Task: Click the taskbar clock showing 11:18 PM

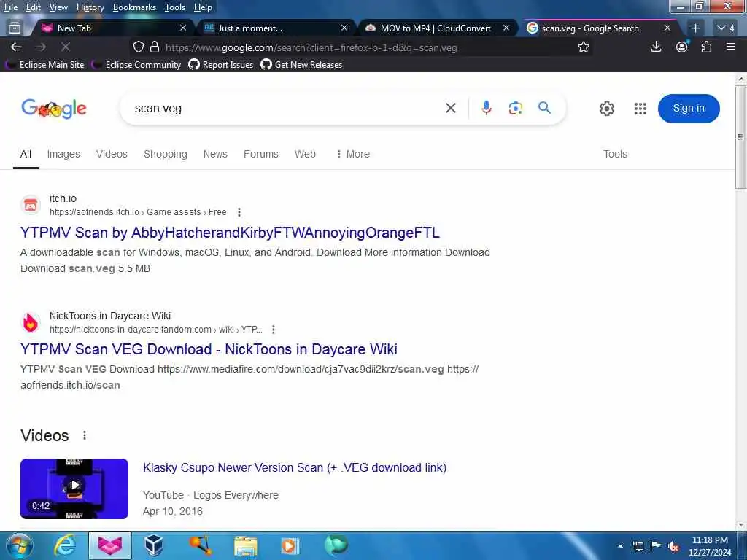Action: [x=710, y=546]
